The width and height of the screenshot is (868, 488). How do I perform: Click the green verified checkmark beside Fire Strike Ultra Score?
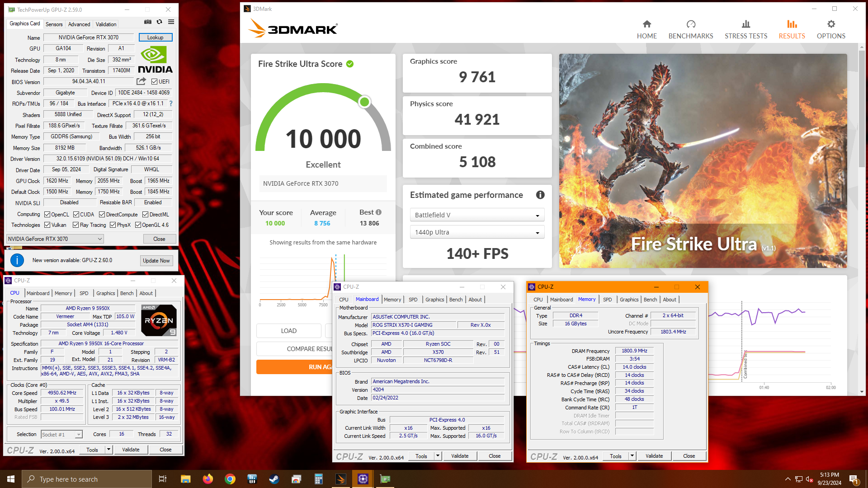coord(350,64)
